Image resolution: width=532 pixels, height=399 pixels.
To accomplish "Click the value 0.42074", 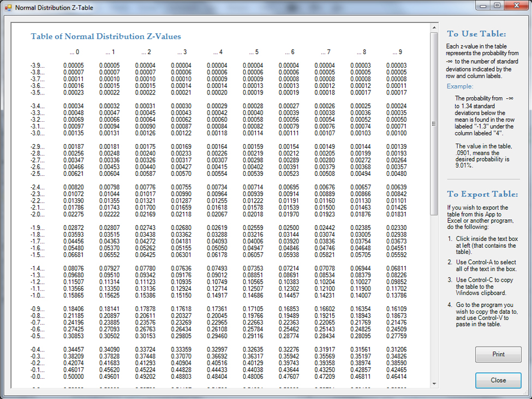I will click(x=74, y=363).
